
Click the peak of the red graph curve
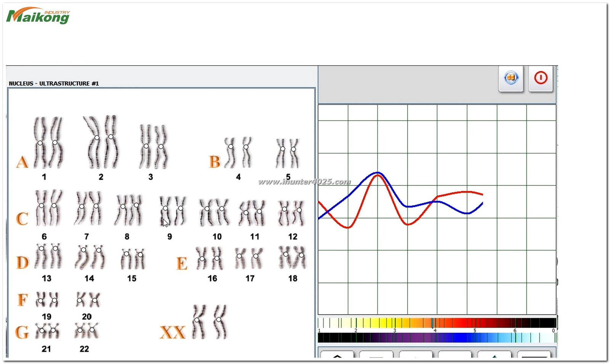pyautogui.click(x=377, y=175)
